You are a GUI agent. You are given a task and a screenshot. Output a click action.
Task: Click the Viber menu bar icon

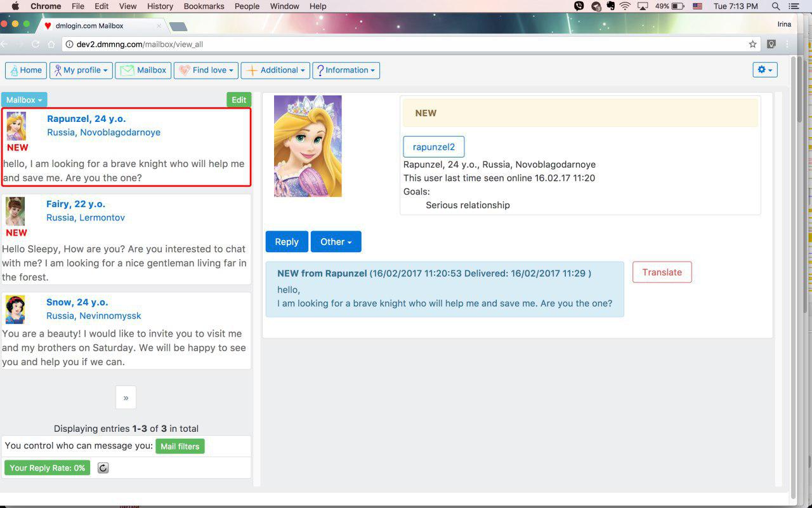[579, 6]
